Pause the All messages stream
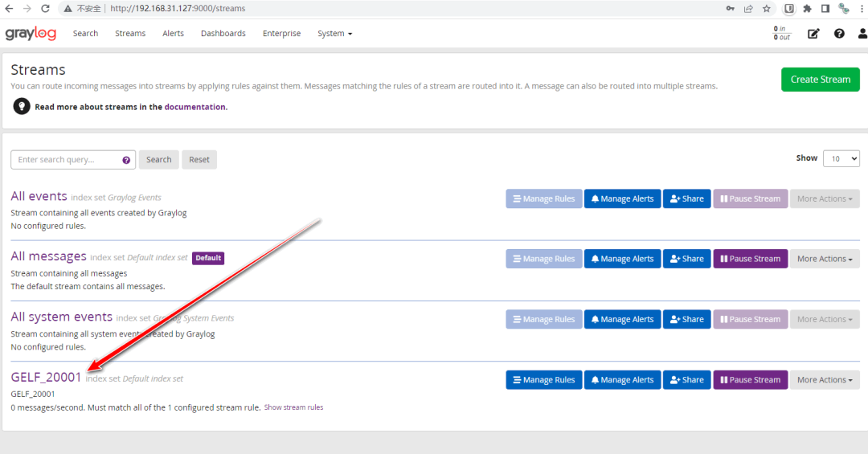 pos(751,259)
